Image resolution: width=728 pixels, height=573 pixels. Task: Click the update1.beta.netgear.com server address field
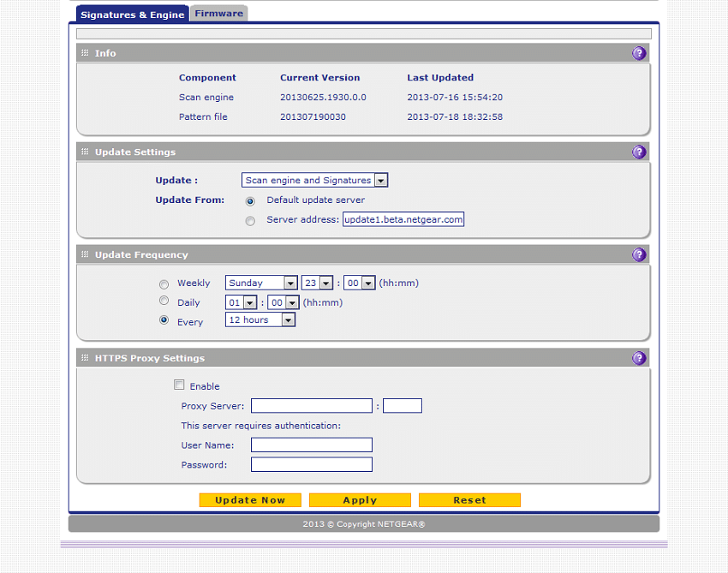(x=403, y=219)
